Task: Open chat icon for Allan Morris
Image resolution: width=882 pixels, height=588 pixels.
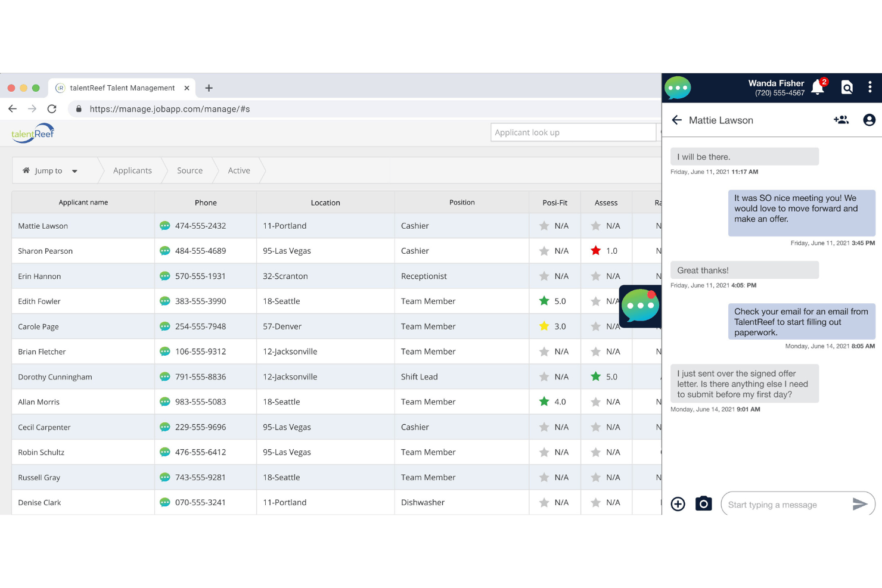Action: pos(165,402)
